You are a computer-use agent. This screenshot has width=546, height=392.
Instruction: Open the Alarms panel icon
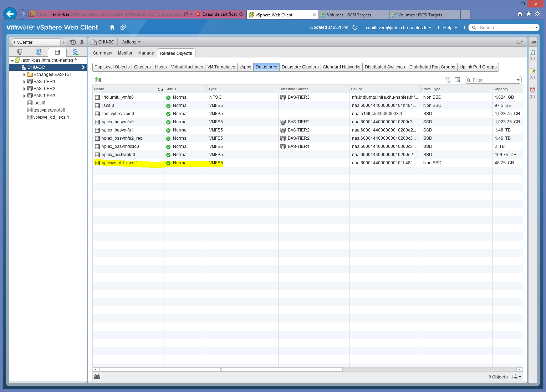532,90
